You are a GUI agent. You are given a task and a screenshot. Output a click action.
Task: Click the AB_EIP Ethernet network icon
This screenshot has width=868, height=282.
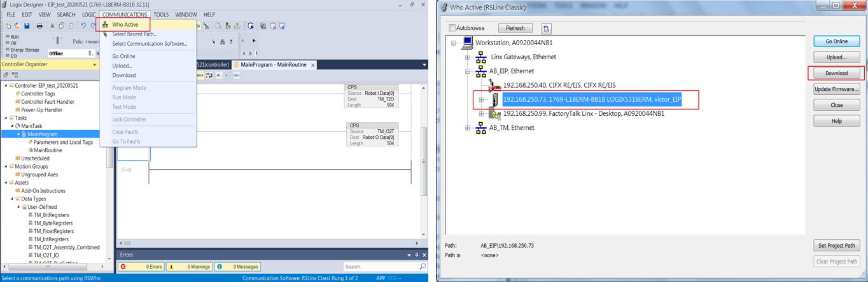tap(481, 71)
